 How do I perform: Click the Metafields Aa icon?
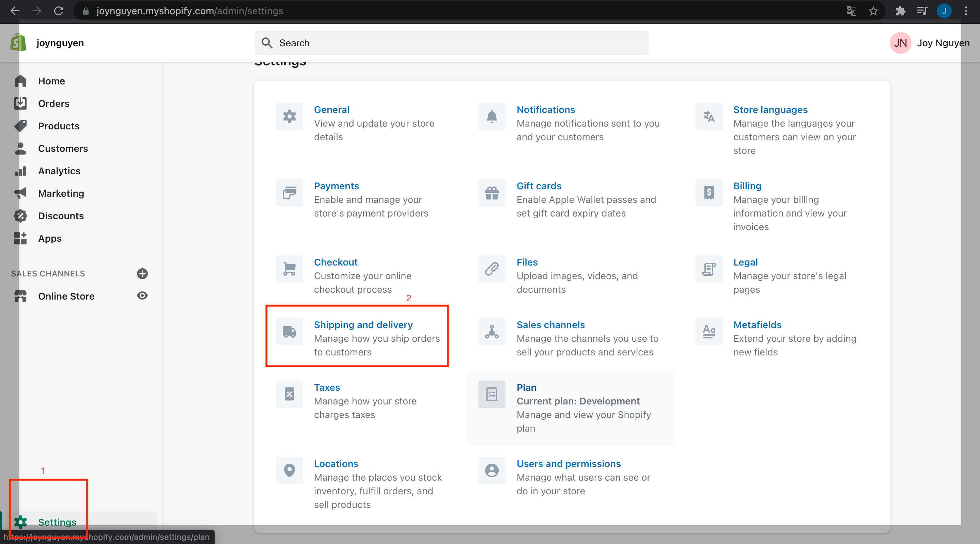pyautogui.click(x=709, y=332)
